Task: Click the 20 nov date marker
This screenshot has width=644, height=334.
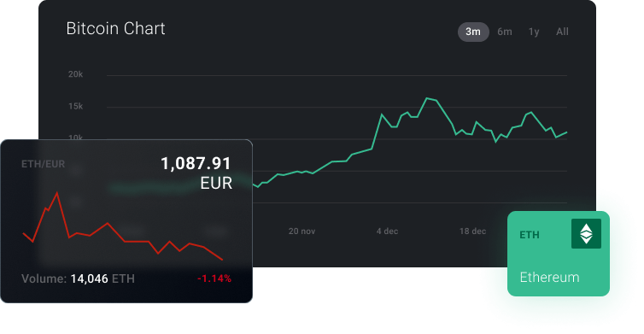Action: coord(302,231)
